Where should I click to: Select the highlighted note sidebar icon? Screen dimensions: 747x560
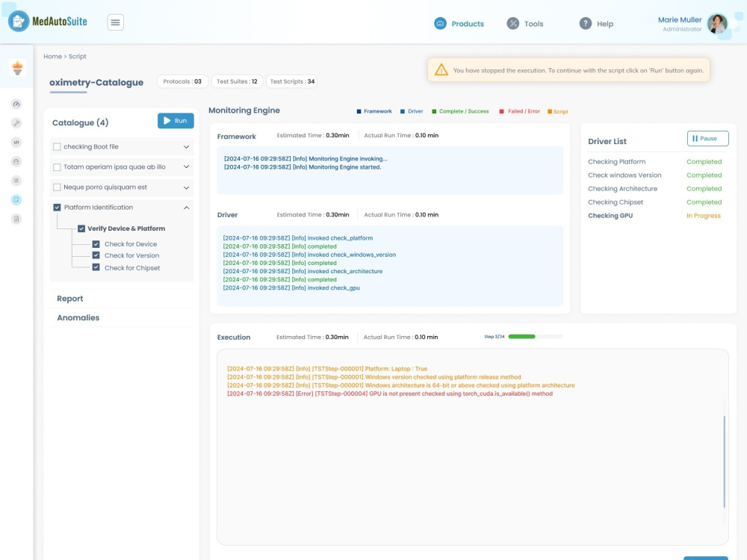click(x=16, y=199)
